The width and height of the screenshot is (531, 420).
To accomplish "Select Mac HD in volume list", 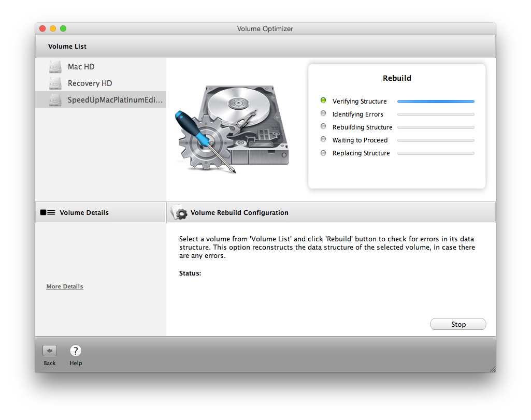I will (101, 67).
